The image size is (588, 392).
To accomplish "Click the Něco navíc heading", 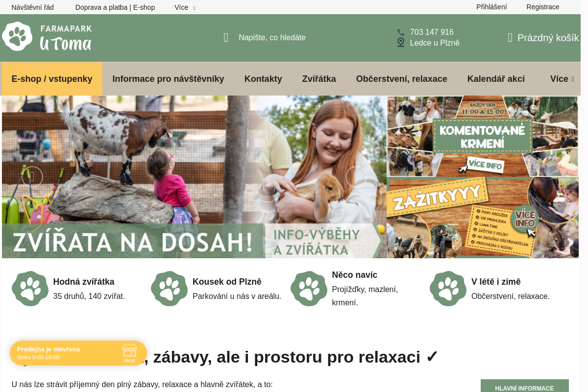I will (x=355, y=275).
